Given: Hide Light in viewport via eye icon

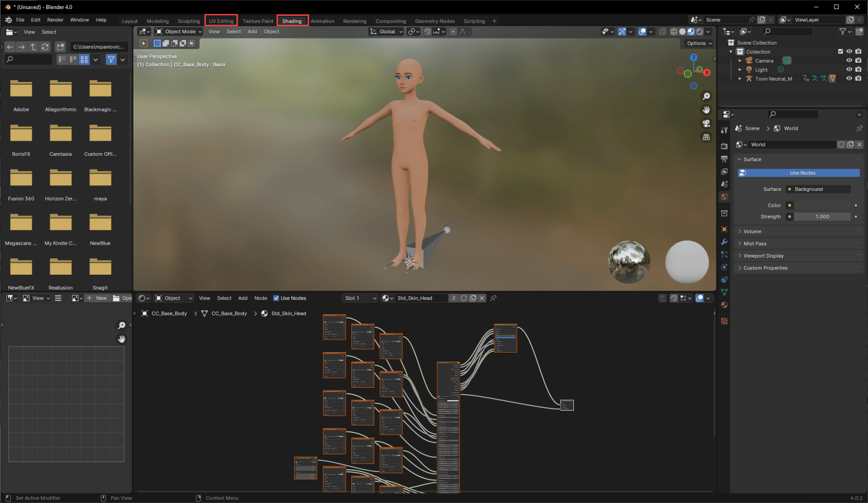Looking at the screenshot, I should coord(849,70).
